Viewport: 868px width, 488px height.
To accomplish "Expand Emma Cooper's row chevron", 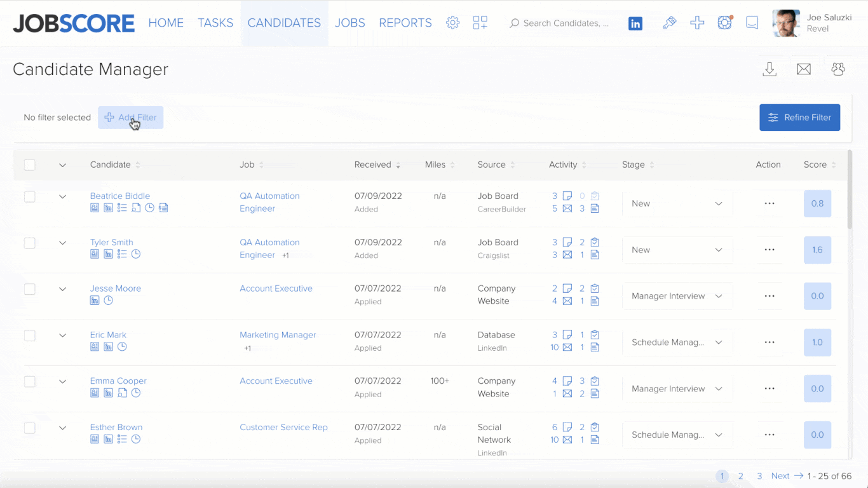I will click(62, 381).
